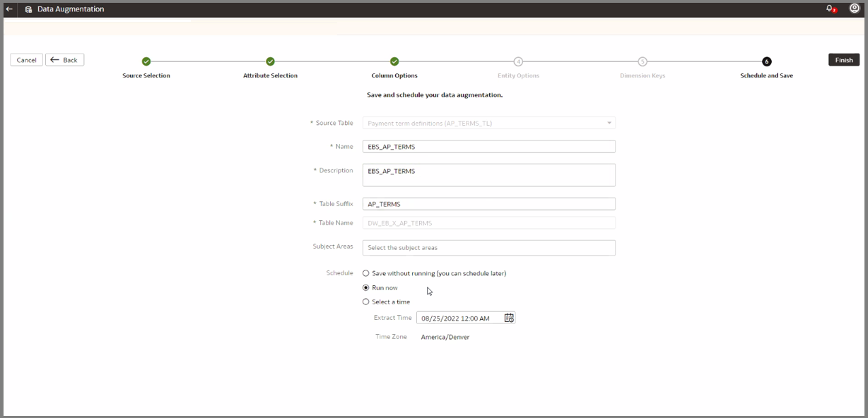Click the Time Zone label

coord(391,337)
